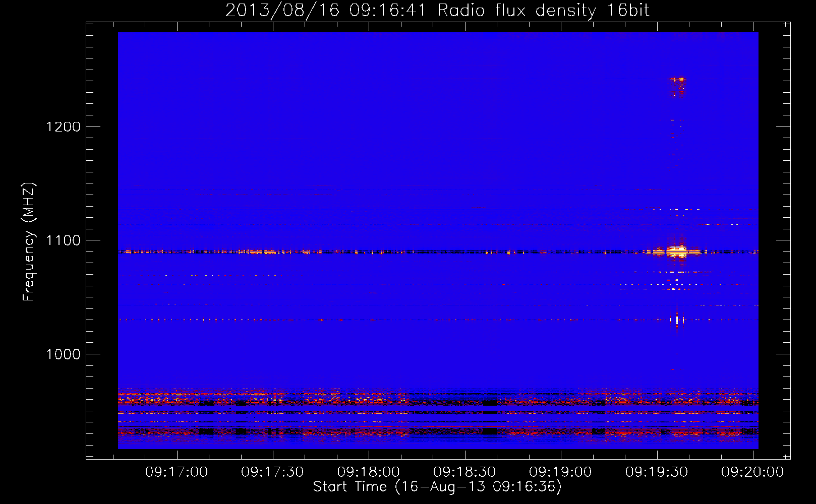Viewport: 816px width, 504px height.
Task: Click the 09:20:00 time tick label
Action: tap(752, 472)
